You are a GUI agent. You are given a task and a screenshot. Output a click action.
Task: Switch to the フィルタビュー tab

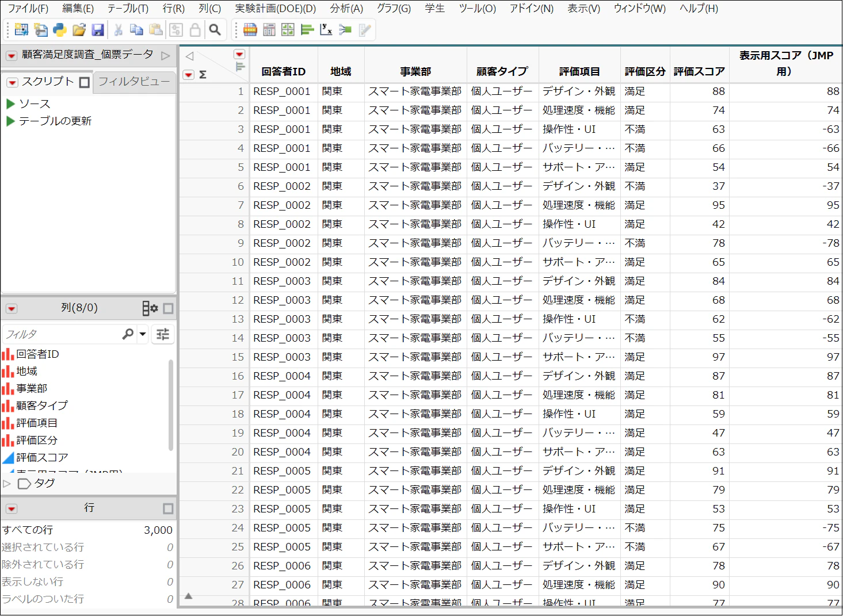tap(134, 82)
